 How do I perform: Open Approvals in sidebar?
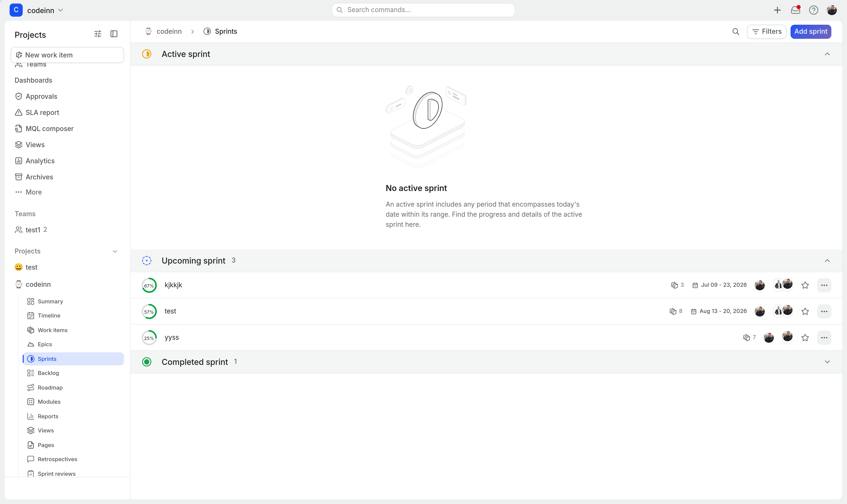[x=36, y=97]
